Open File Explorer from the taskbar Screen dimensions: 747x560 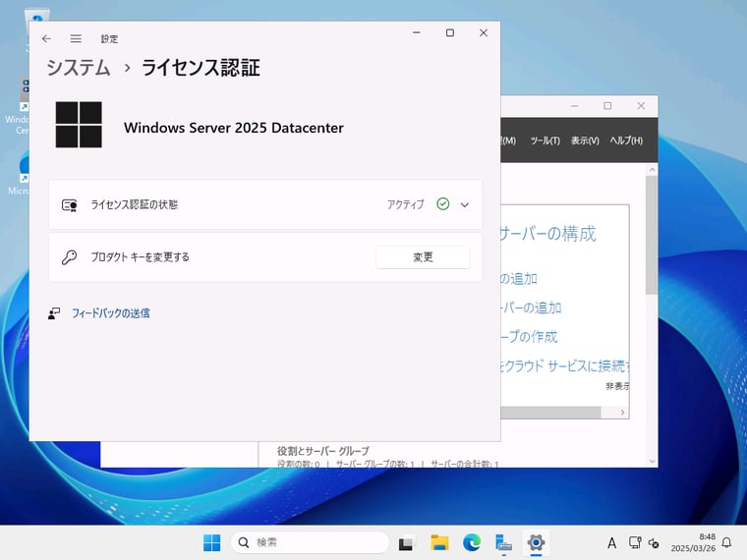coord(439,542)
